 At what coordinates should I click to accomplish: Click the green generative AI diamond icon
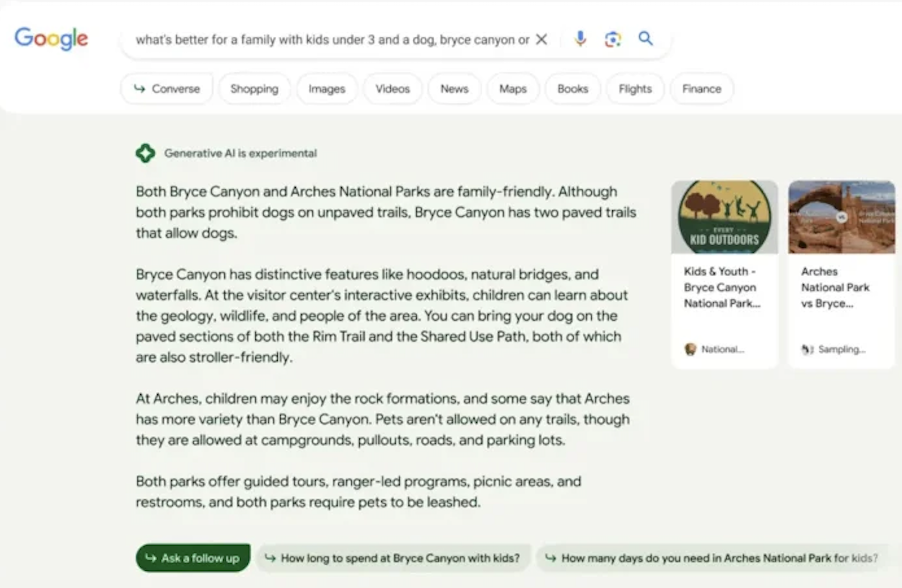[146, 153]
